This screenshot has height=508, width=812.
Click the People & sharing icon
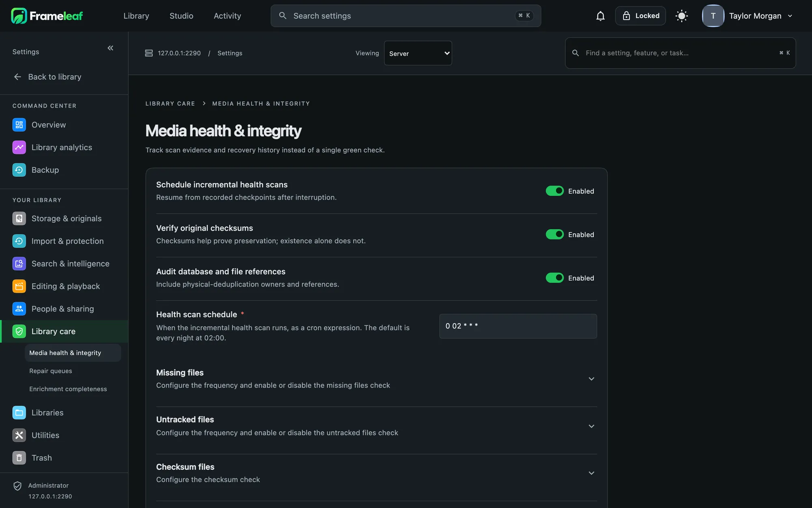pyautogui.click(x=19, y=309)
